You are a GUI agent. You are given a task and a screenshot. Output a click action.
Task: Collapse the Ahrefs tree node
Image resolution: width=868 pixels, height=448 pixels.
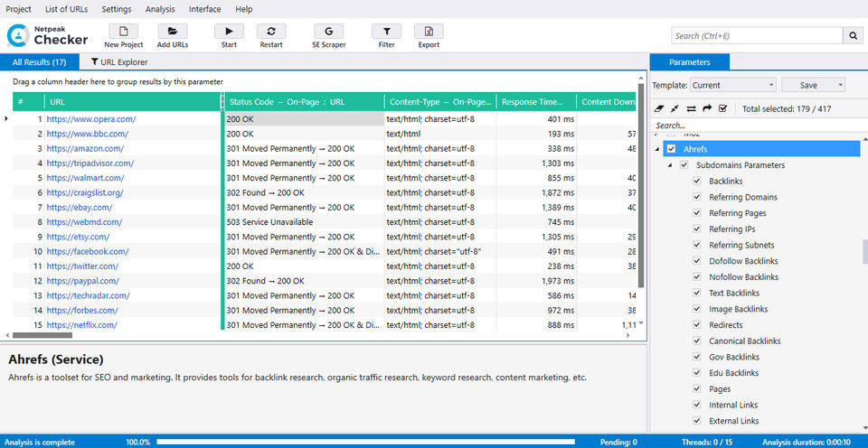point(657,149)
